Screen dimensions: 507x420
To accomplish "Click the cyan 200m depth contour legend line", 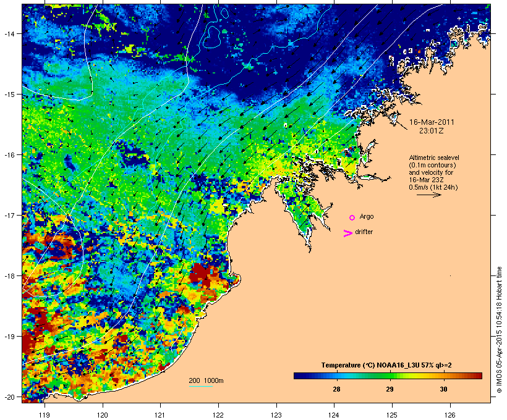I will (200, 386).
